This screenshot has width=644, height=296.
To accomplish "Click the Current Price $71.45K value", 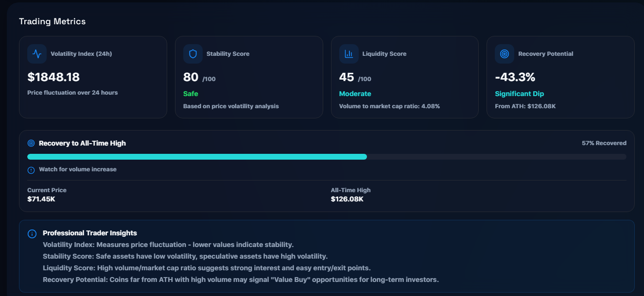I will (40, 199).
